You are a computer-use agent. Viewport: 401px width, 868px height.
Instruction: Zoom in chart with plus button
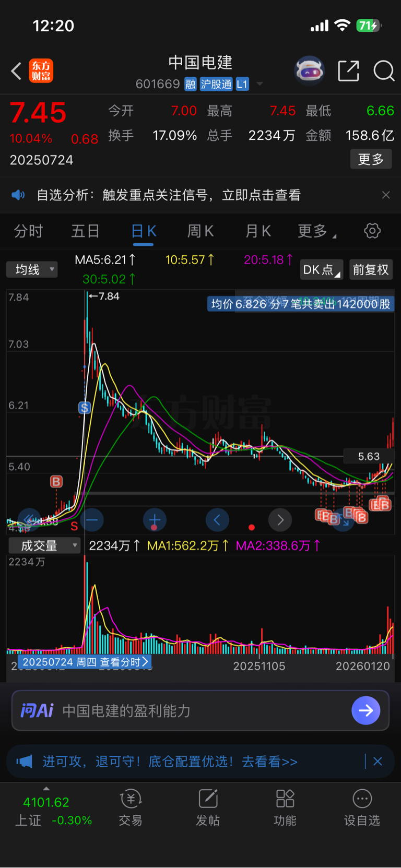click(155, 520)
